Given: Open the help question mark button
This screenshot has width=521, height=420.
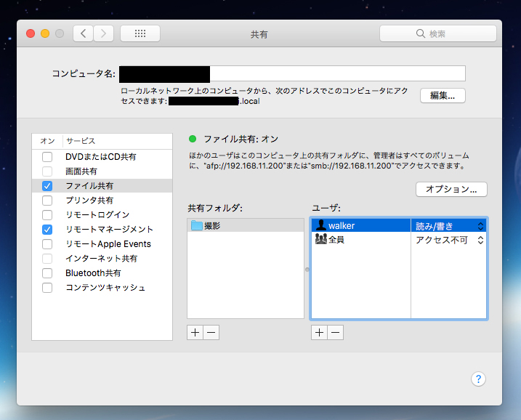Looking at the screenshot, I should tap(478, 379).
